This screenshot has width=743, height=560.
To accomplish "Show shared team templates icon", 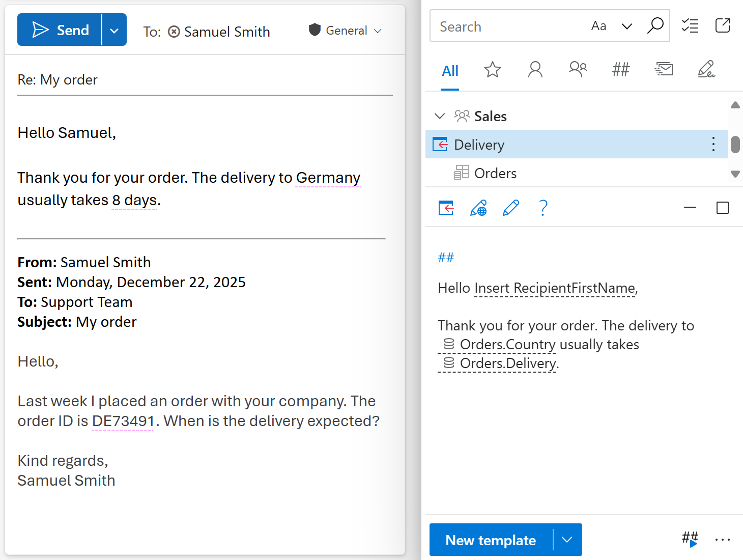I will tap(578, 70).
